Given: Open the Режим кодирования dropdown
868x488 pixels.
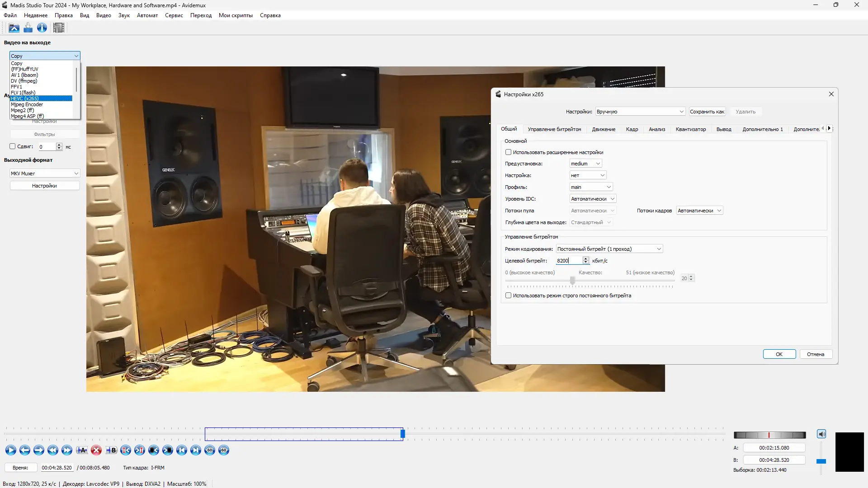Looking at the screenshot, I should point(609,249).
